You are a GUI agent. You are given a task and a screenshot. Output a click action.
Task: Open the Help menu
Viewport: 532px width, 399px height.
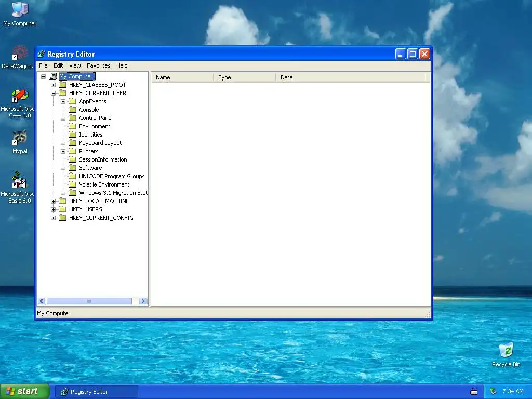[x=122, y=65]
